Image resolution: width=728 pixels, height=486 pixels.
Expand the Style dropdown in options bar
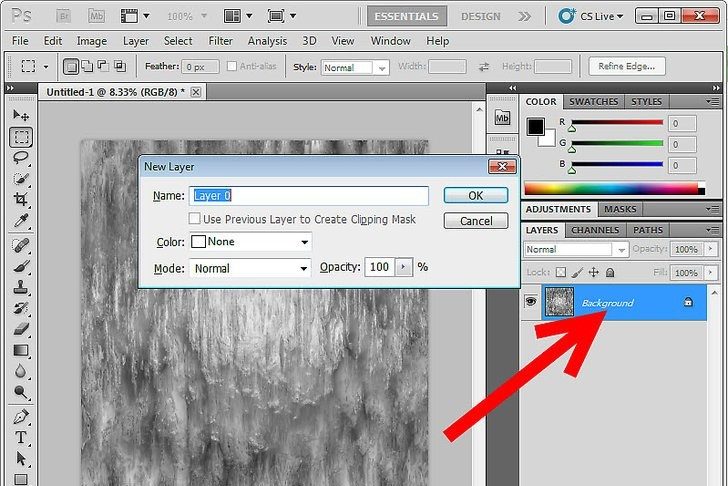[x=355, y=68]
